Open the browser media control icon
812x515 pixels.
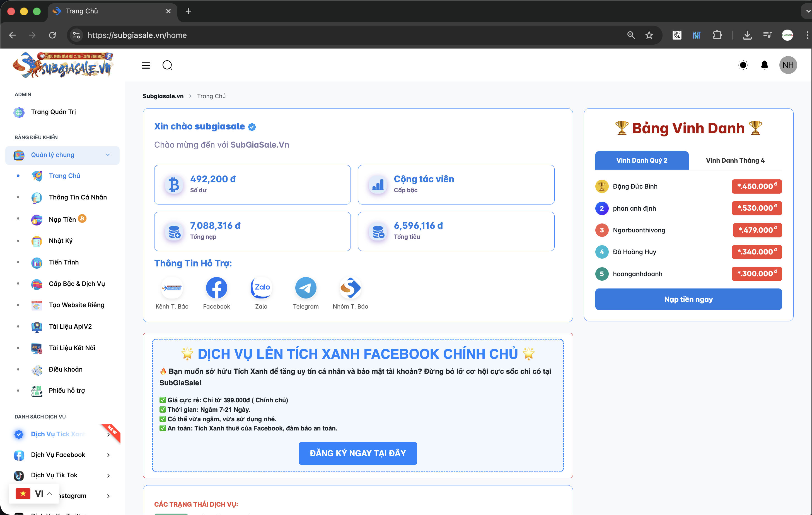pyautogui.click(x=767, y=35)
